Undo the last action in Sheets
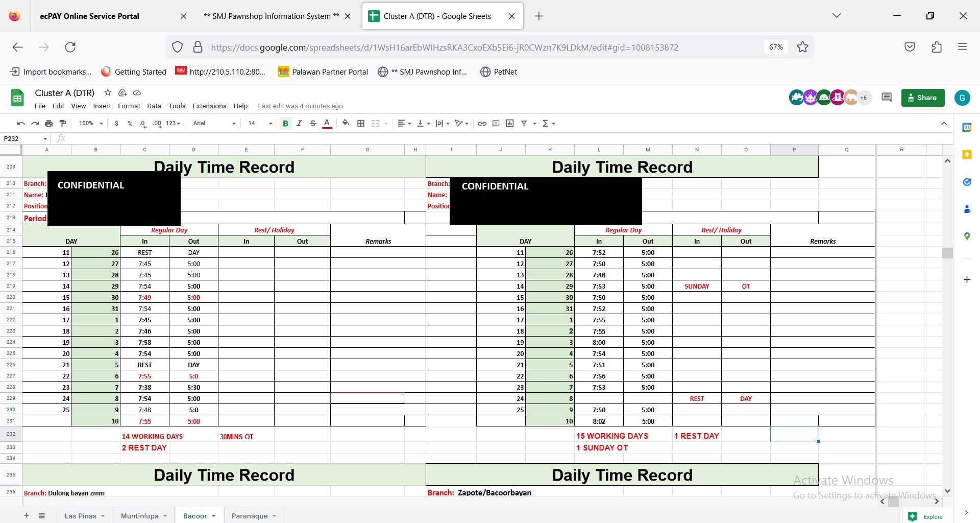The width and height of the screenshot is (980, 523). point(20,123)
